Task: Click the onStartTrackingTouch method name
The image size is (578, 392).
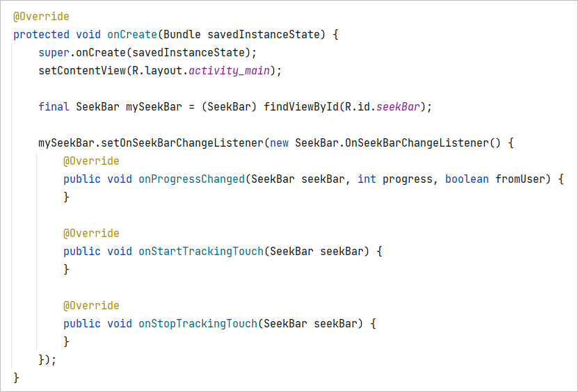Action: tap(201, 252)
